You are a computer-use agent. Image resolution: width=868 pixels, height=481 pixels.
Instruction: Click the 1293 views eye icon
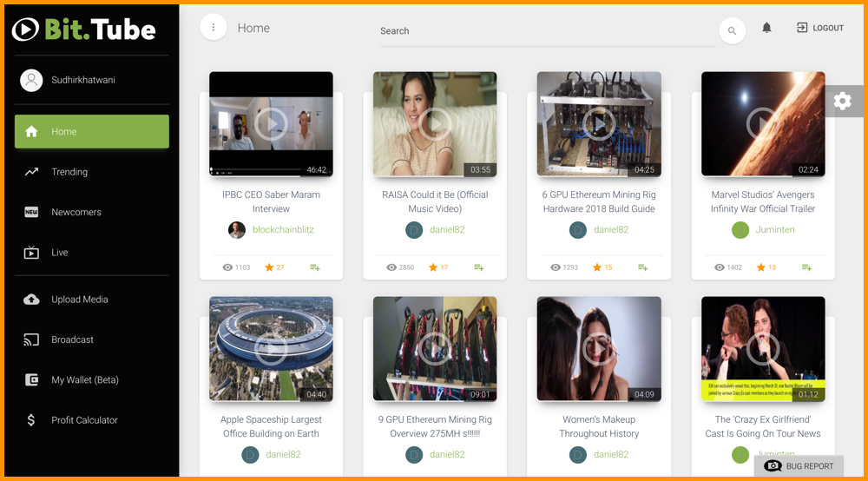coord(556,267)
